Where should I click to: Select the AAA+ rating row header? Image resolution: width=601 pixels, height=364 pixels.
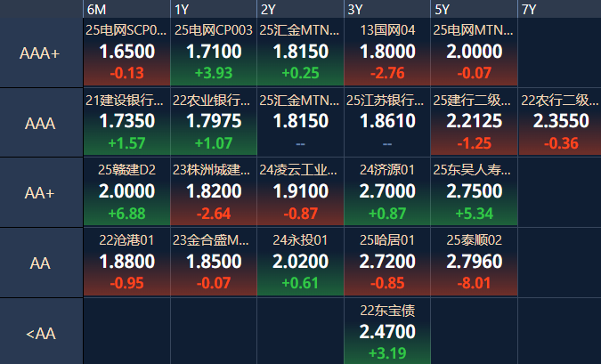click(x=40, y=53)
